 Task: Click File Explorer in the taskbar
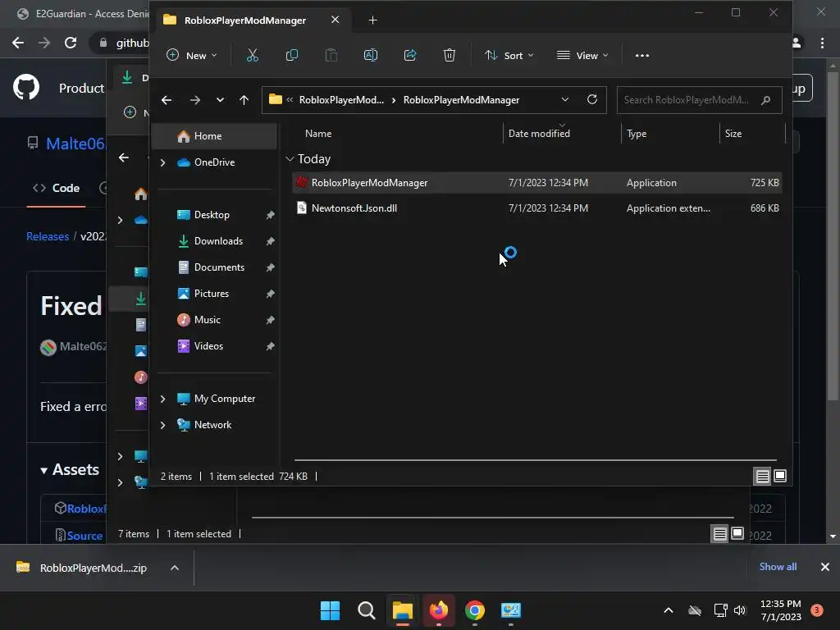click(402, 610)
